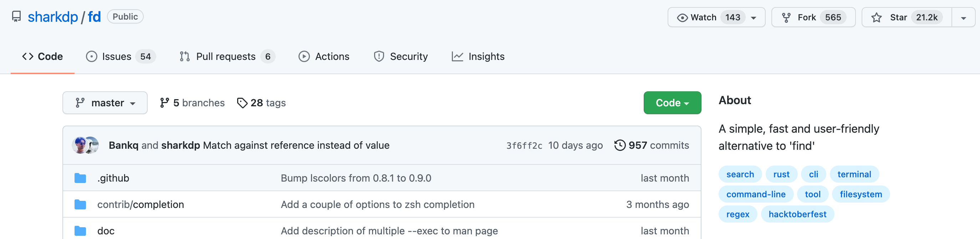This screenshot has width=980, height=239.
Task: Open sharkdp author link in latest commit
Action: (x=181, y=146)
